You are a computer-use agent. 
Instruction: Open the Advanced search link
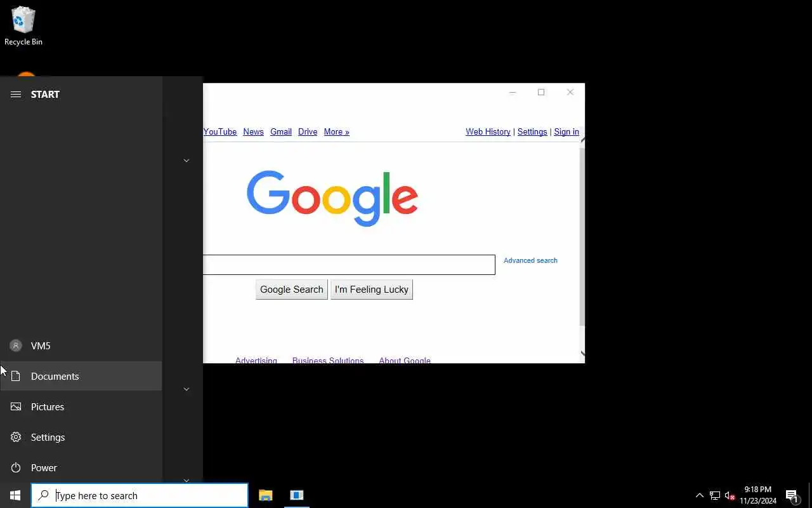[530, 260]
